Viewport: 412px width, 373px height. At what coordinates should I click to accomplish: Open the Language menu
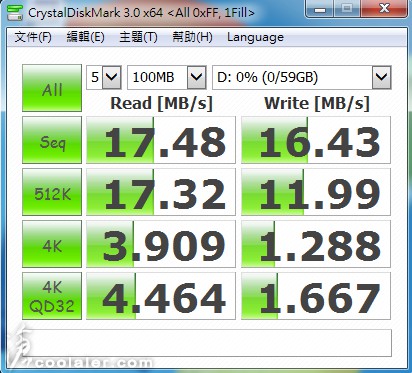(255, 37)
